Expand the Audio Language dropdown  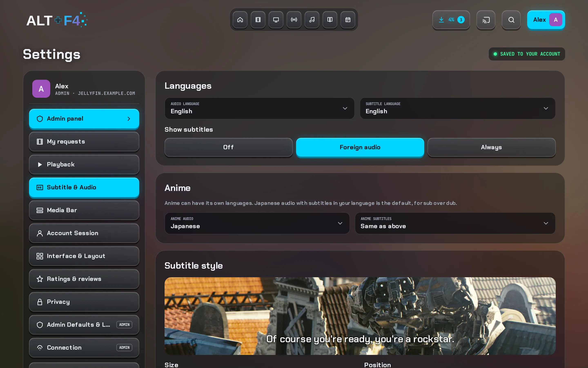[x=259, y=108]
